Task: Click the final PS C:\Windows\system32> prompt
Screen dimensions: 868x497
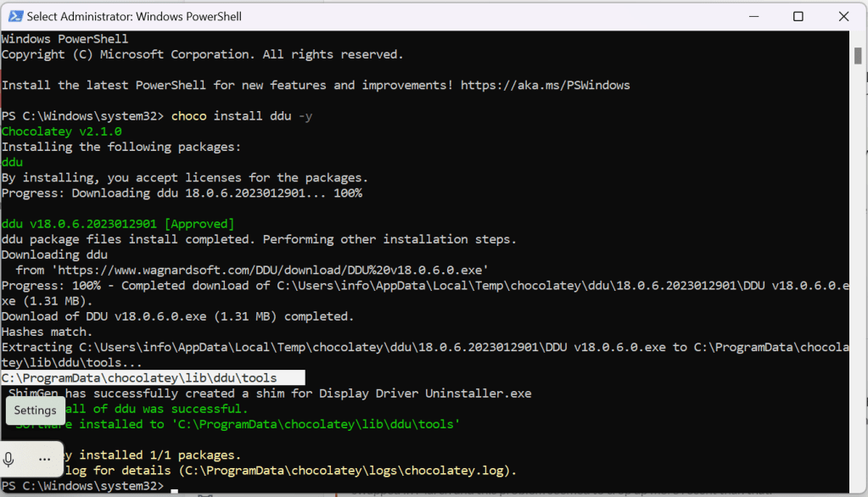Action: 82,486
